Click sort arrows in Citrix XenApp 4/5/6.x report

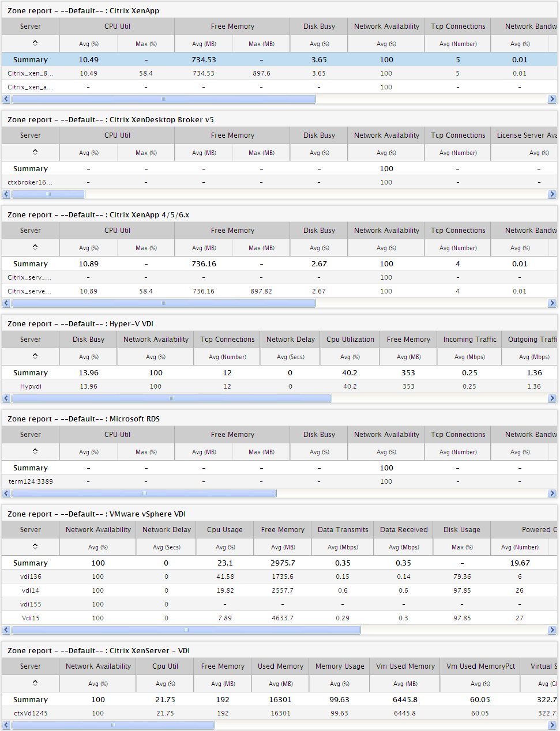35,247
